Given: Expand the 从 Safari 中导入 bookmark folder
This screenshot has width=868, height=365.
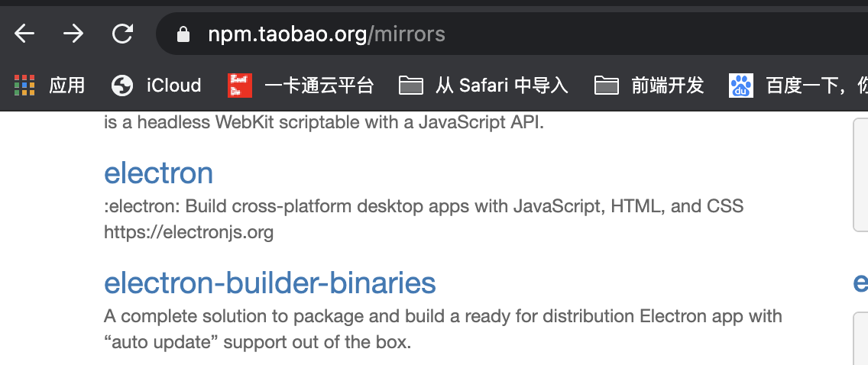Looking at the screenshot, I should [x=484, y=85].
